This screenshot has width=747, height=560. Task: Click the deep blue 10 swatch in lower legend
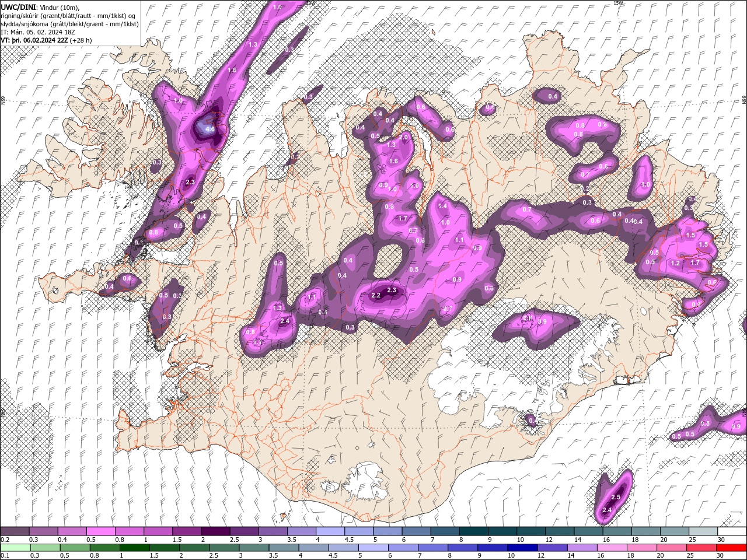(x=522, y=547)
